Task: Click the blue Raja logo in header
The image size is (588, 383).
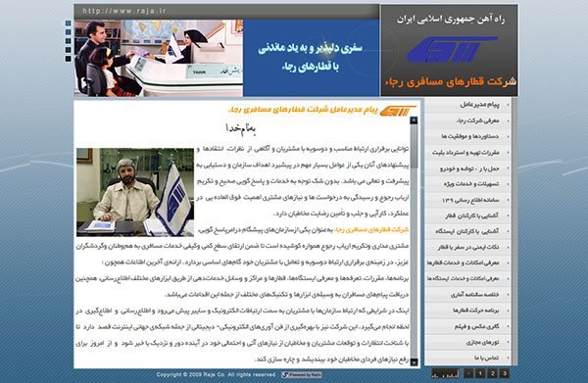Action: 452,50
